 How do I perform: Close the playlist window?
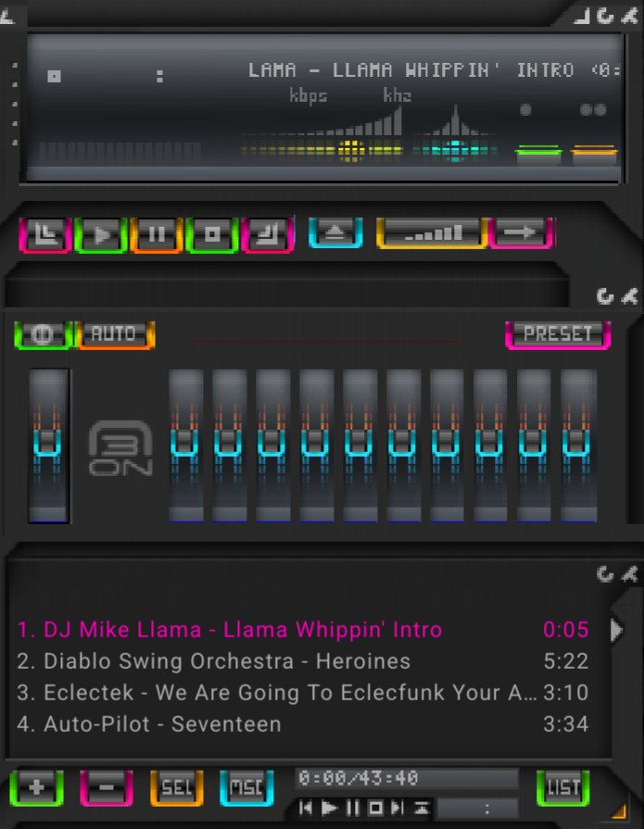click(630, 573)
